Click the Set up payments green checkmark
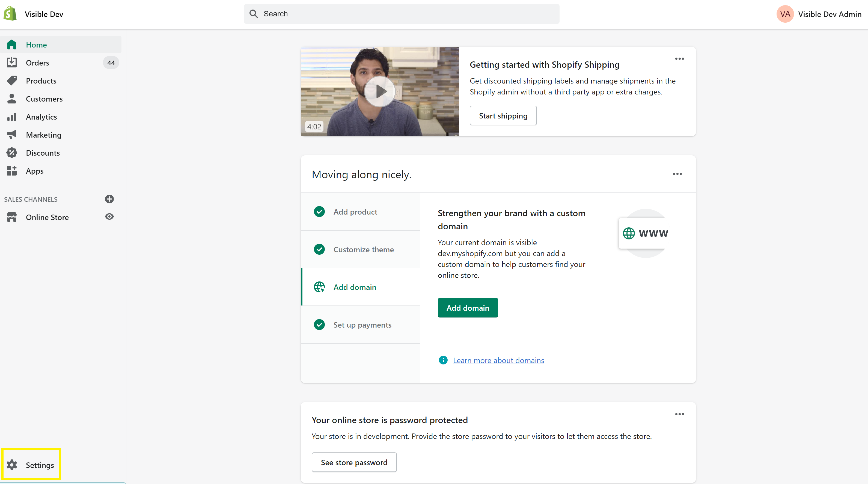This screenshot has width=868, height=484. 319,325
